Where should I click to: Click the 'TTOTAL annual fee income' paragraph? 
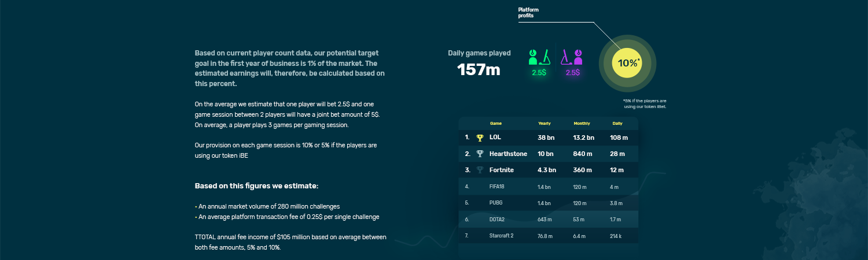pyautogui.click(x=290, y=242)
